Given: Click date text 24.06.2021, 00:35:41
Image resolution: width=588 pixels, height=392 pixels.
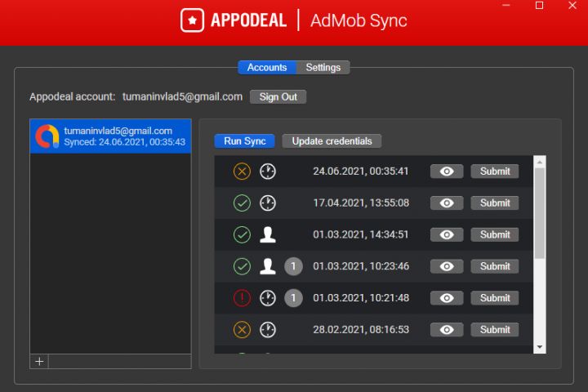Looking at the screenshot, I should tap(360, 171).
